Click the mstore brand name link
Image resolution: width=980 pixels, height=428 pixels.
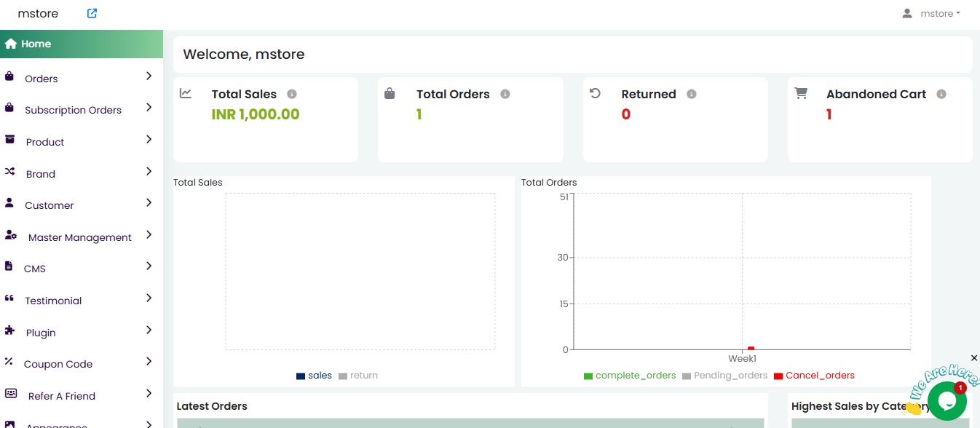[38, 13]
